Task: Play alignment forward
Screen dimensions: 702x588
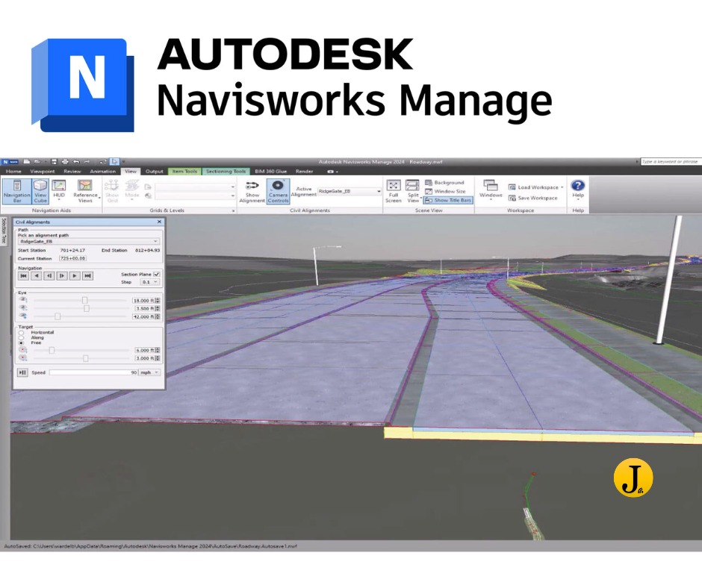Action: click(75, 275)
